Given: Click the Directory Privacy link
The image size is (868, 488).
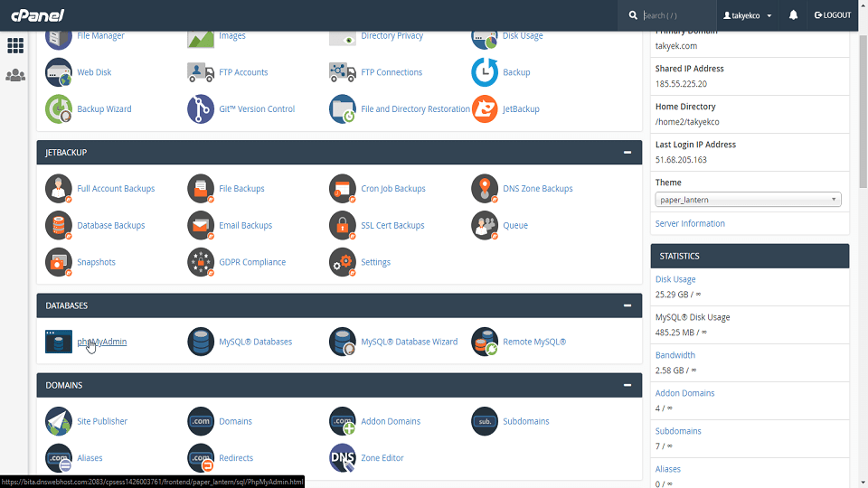Looking at the screenshot, I should click(x=392, y=35).
